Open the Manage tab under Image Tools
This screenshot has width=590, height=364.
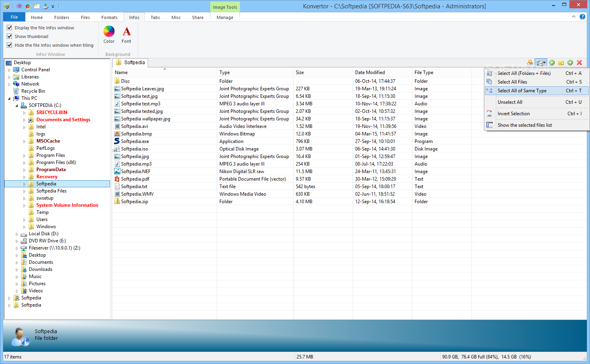click(225, 17)
